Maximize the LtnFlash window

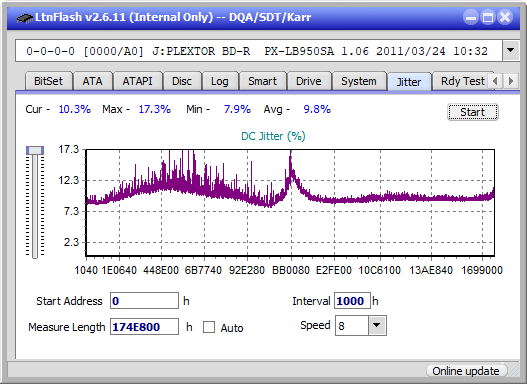coord(488,17)
